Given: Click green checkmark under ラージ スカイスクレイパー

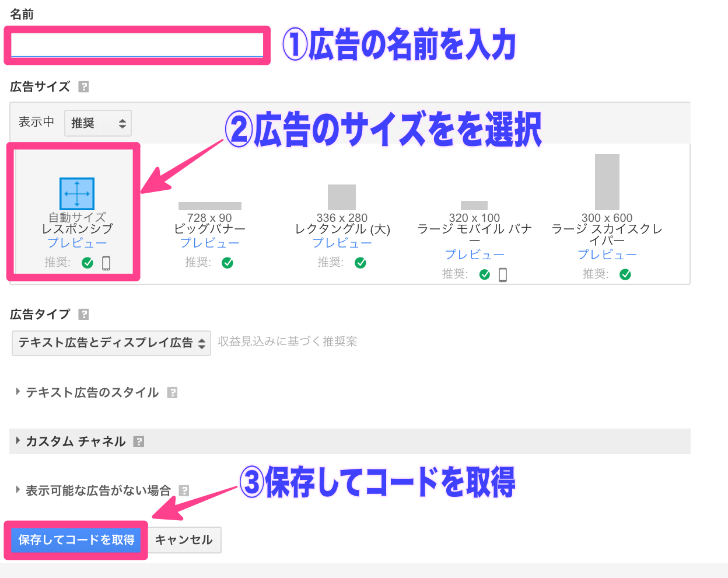Looking at the screenshot, I should (625, 274).
